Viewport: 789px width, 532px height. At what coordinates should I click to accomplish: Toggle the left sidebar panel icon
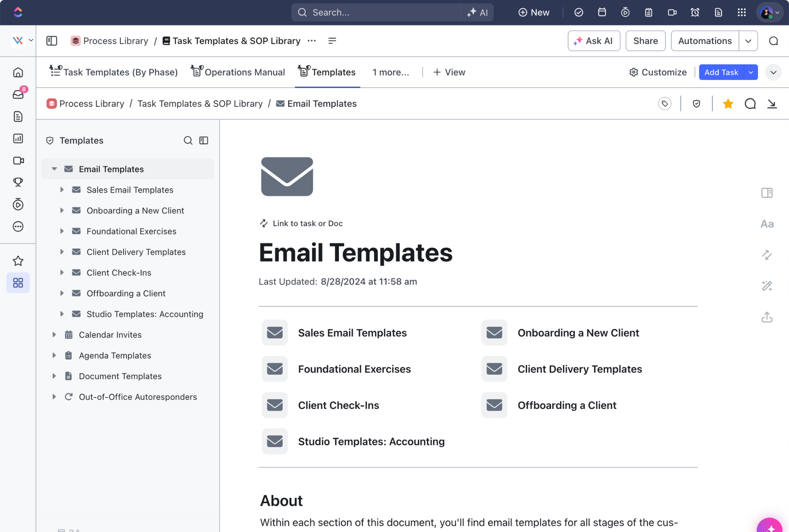52,41
